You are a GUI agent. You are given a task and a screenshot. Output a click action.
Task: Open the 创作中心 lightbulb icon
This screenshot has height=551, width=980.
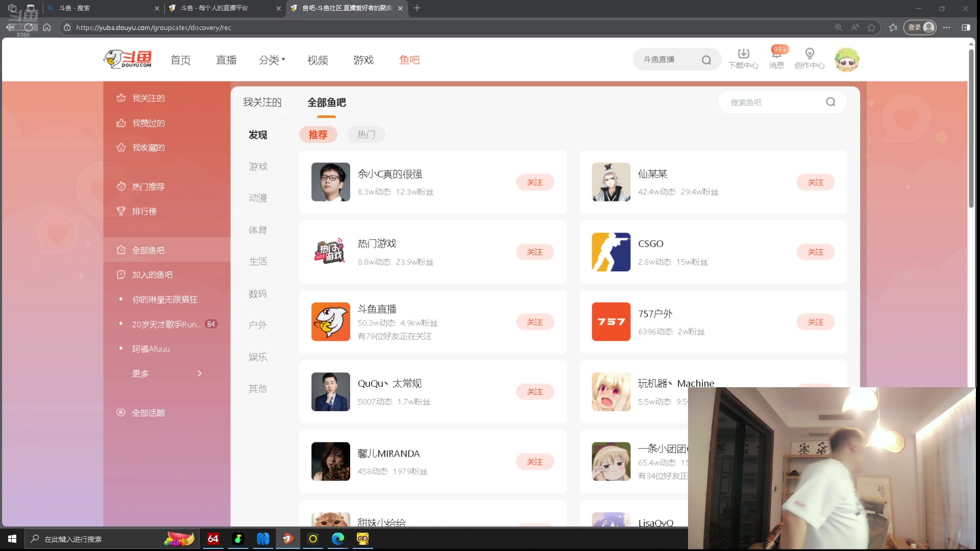click(x=810, y=54)
